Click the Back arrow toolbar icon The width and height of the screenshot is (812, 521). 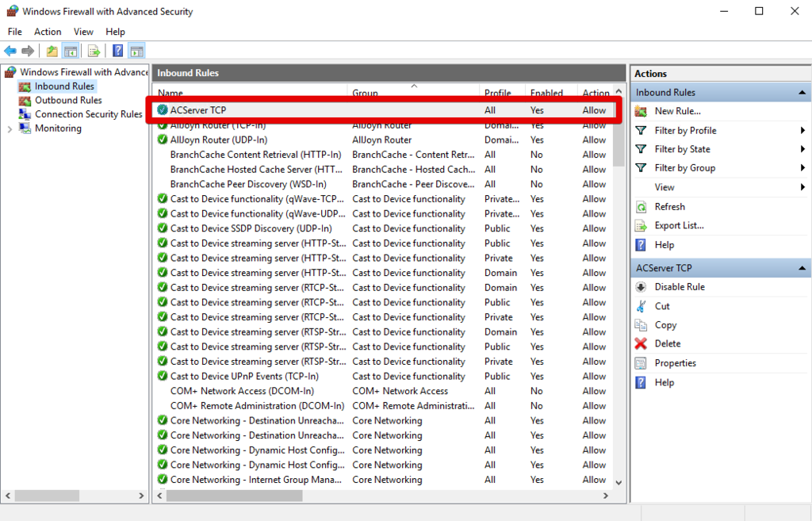10,51
